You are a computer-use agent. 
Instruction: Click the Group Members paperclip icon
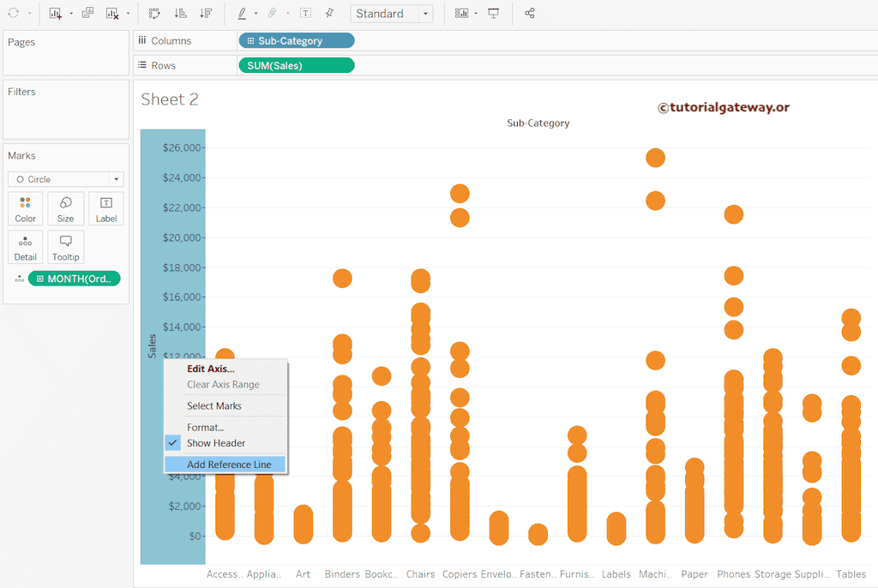tap(272, 13)
